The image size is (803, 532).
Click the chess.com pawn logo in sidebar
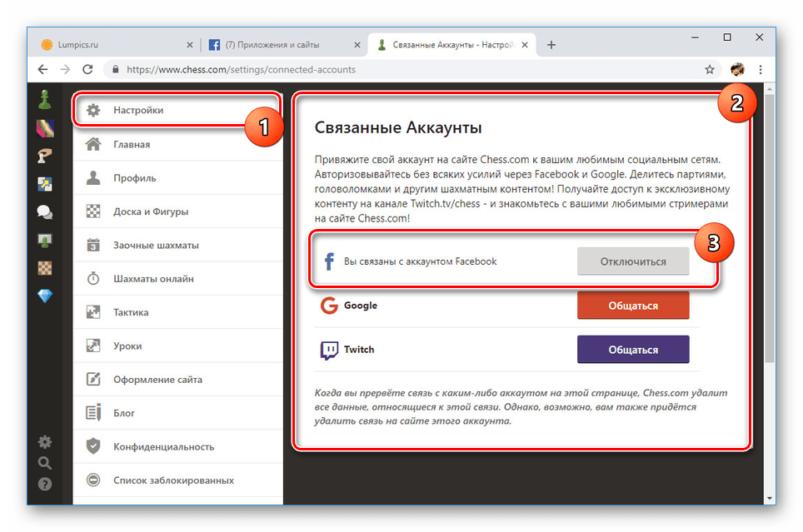(x=45, y=99)
